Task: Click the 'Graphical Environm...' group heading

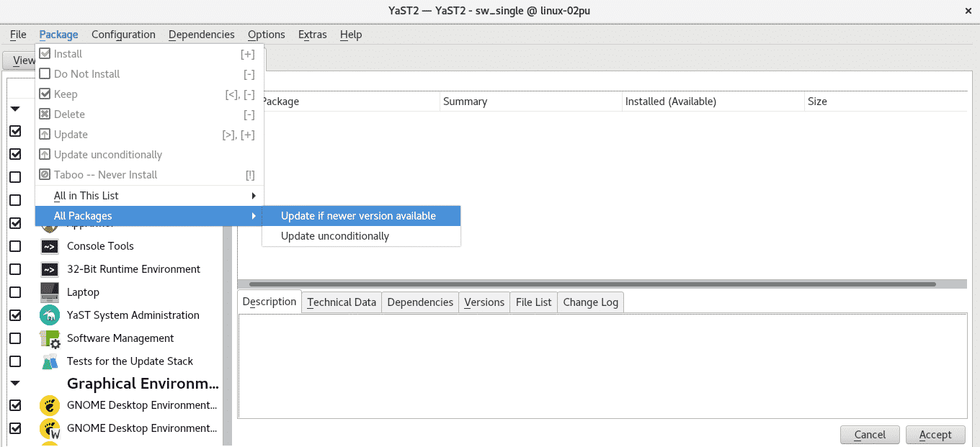Action: pos(143,384)
